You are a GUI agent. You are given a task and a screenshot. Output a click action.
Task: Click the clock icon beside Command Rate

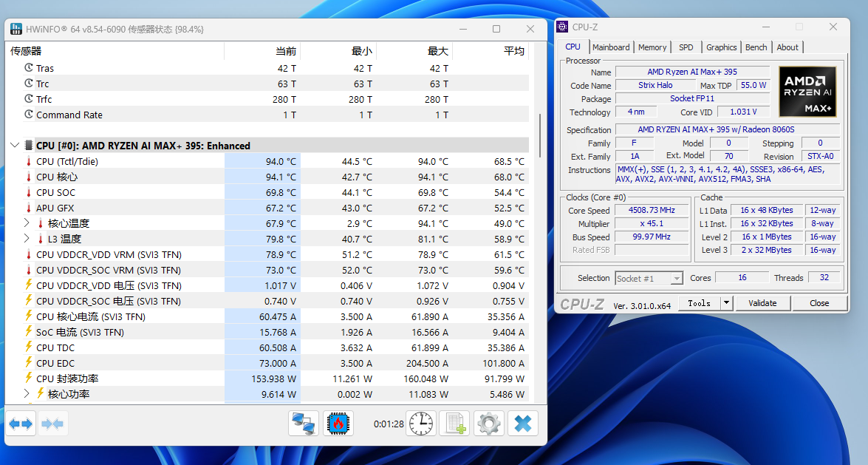click(x=29, y=114)
